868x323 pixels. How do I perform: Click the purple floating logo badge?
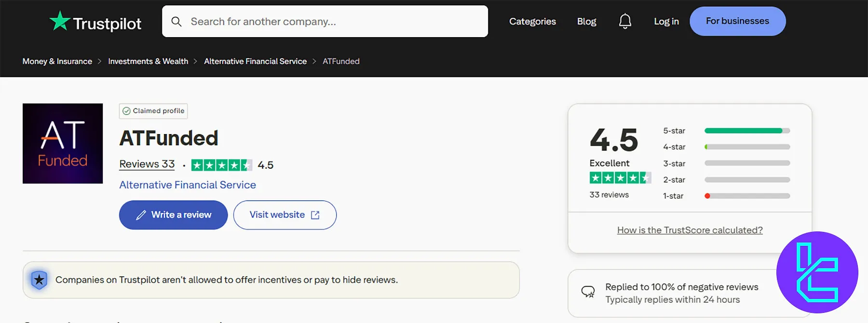pyautogui.click(x=817, y=272)
